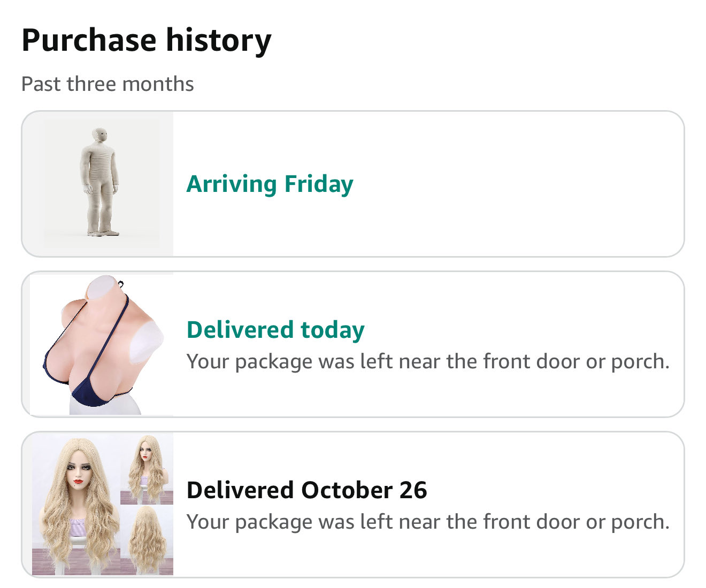This screenshot has height=588, width=706.
Task: Click the Delivered today status
Action: click(275, 330)
